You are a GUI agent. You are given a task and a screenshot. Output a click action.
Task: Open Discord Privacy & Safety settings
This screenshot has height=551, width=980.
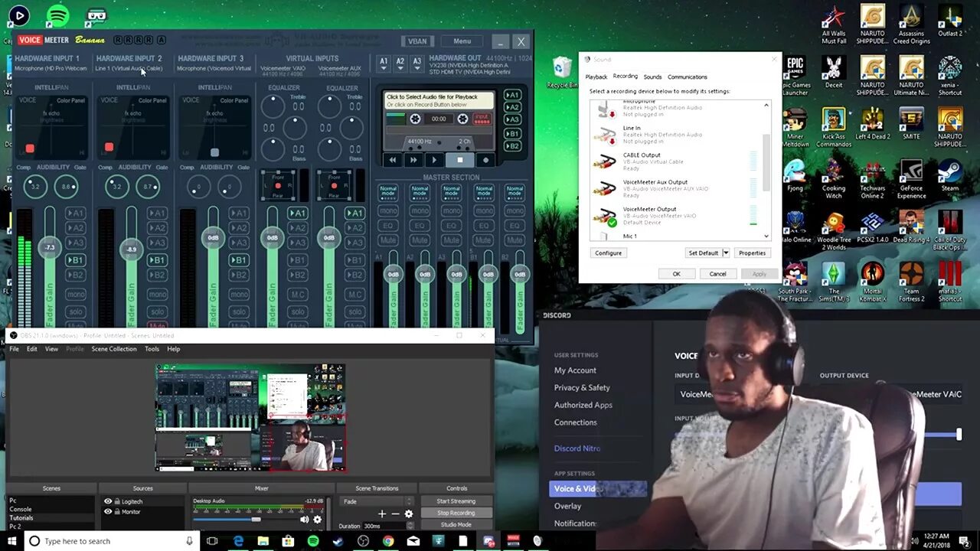click(x=582, y=387)
